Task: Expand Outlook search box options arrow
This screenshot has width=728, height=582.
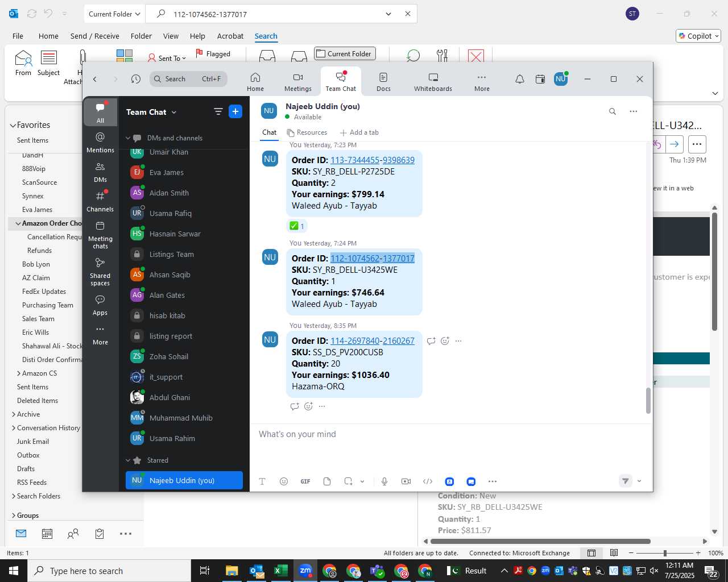Action: tap(388, 14)
